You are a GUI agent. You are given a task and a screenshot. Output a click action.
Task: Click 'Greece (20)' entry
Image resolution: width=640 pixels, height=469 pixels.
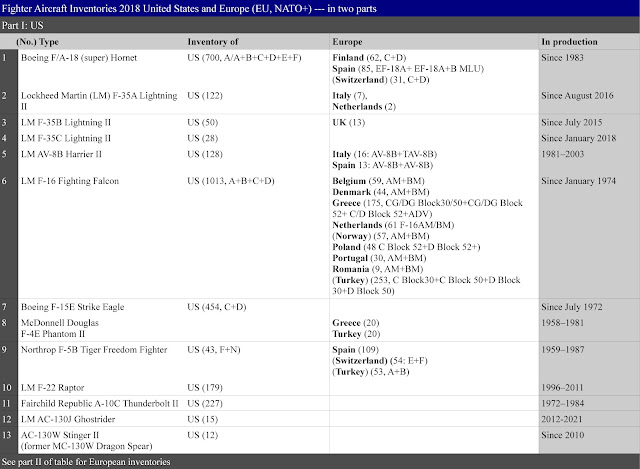[356, 323]
